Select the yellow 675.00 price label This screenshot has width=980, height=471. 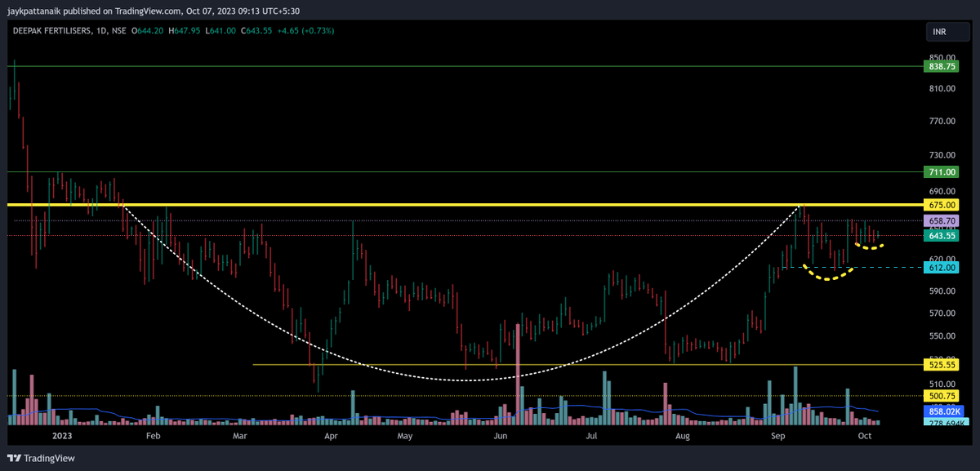942,205
